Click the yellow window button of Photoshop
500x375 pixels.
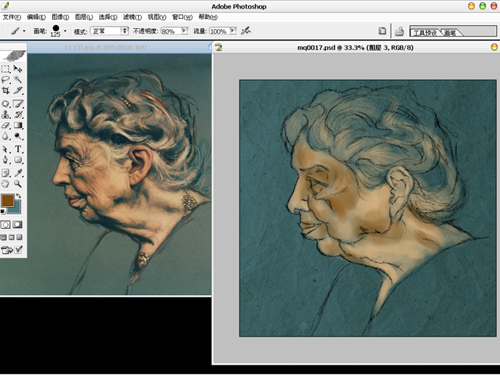(471, 6)
